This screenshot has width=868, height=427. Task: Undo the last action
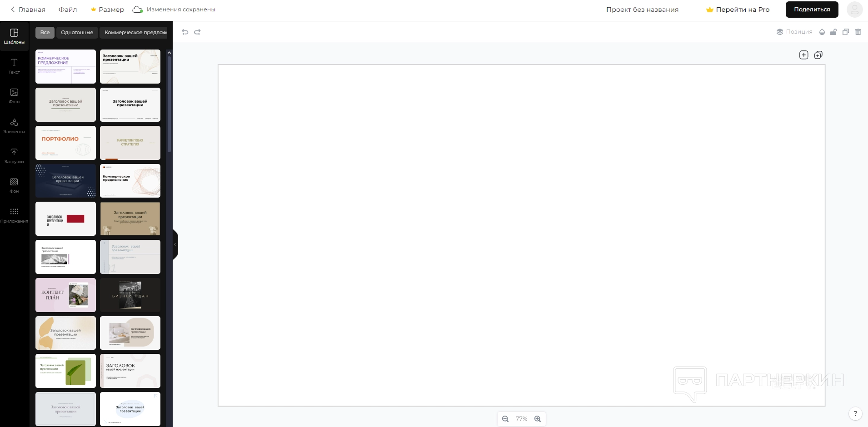click(185, 32)
